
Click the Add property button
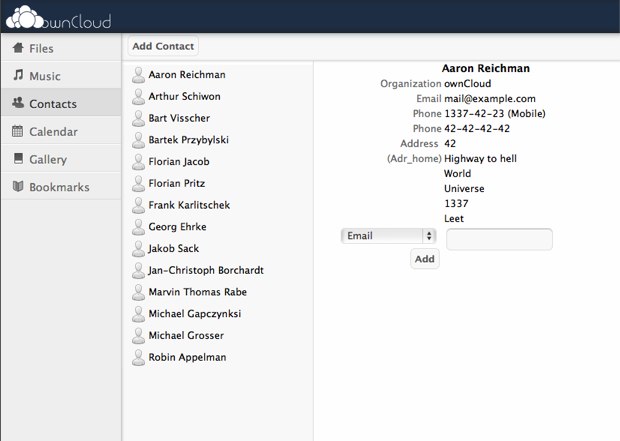tap(425, 259)
